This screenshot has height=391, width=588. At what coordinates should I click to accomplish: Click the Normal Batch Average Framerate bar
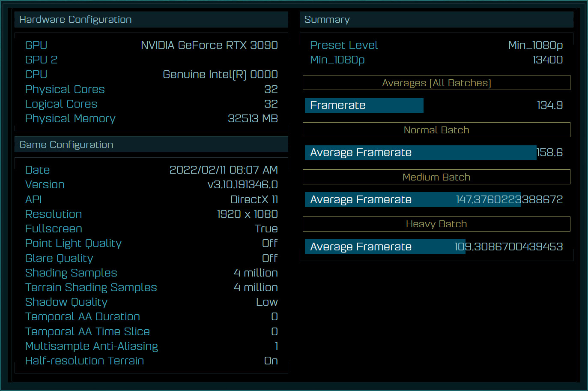[x=421, y=153]
